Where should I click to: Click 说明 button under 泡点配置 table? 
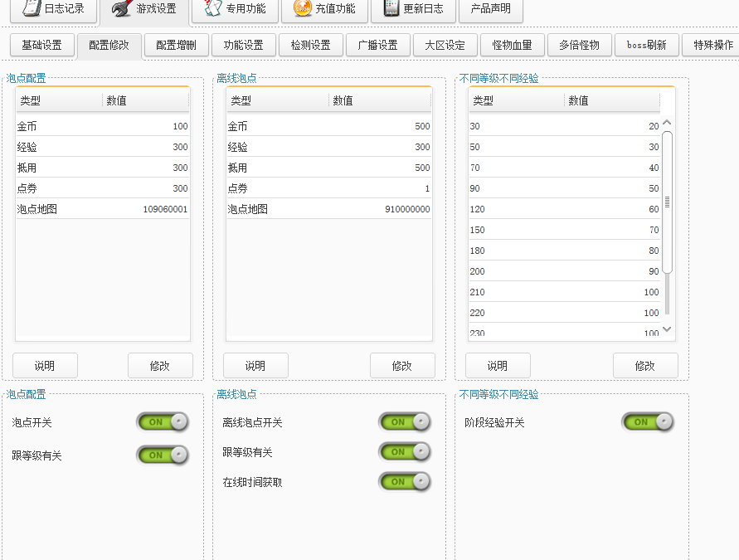tap(45, 365)
